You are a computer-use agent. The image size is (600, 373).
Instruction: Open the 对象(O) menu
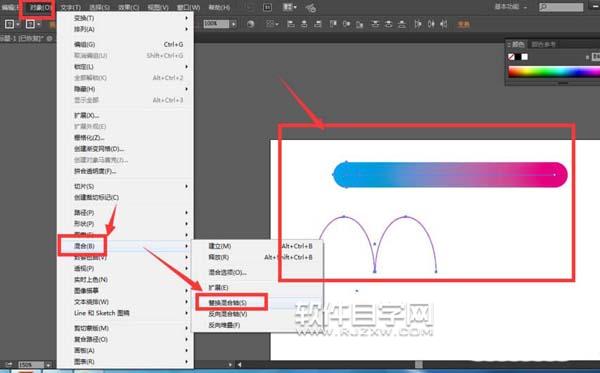click(41, 7)
